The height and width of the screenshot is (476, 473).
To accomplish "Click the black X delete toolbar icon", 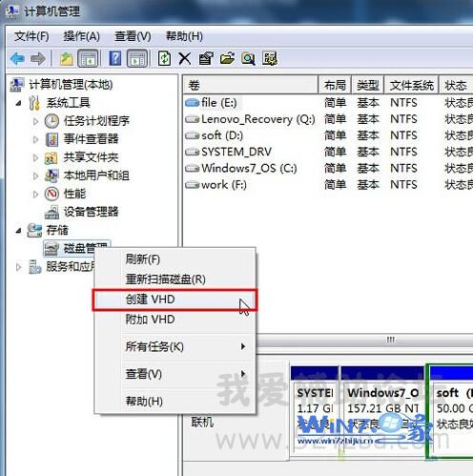I will (185, 59).
